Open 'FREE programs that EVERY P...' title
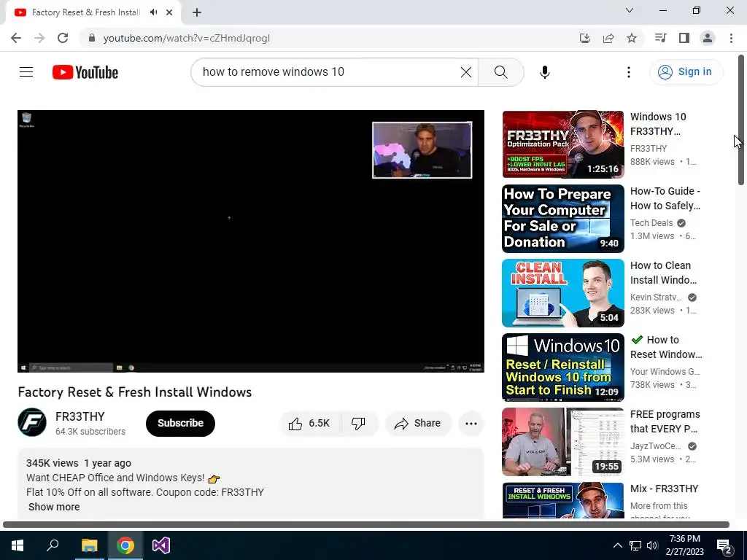The width and height of the screenshot is (747, 560). tap(665, 421)
